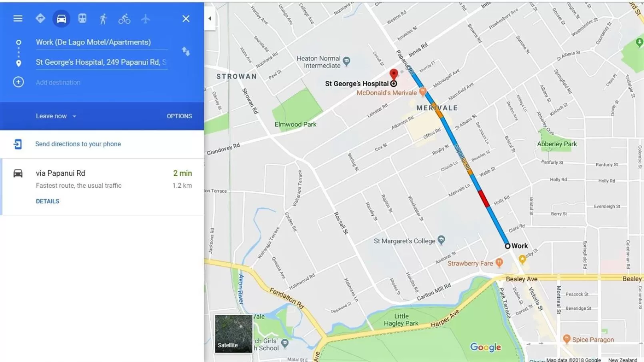Toggle Satellite view thumbnail

point(234,334)
